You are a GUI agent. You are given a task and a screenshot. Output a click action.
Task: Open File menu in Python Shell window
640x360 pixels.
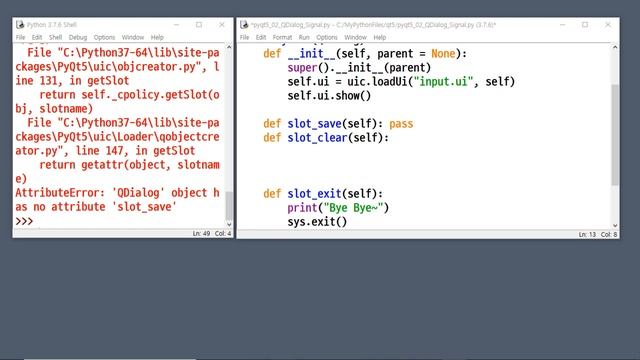[x=20, y=37]
